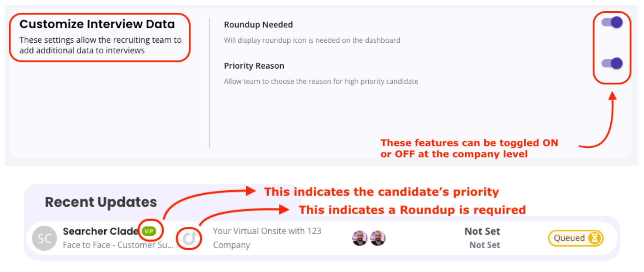Click the Roundup Needed setting label
This screenshot has height=272, width=644.
click(x=258, y=25)
